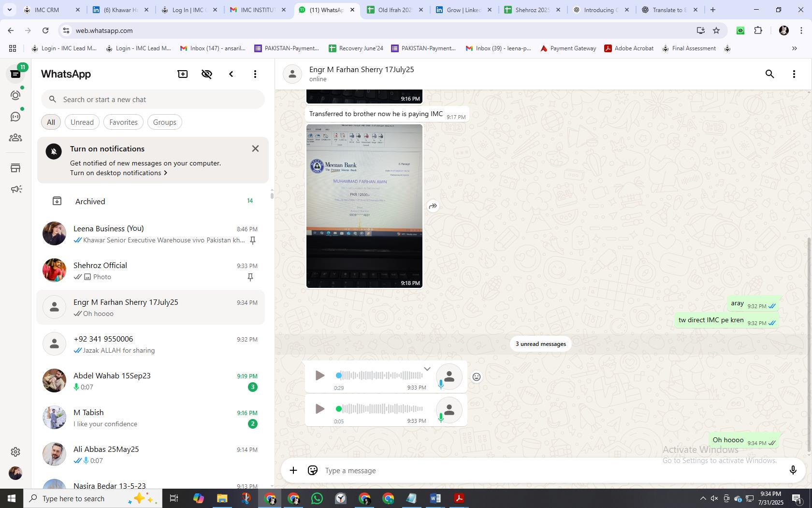812x508 pixels.
Task: Open the conversation menu three dots
Action: (x=794, y=74)
